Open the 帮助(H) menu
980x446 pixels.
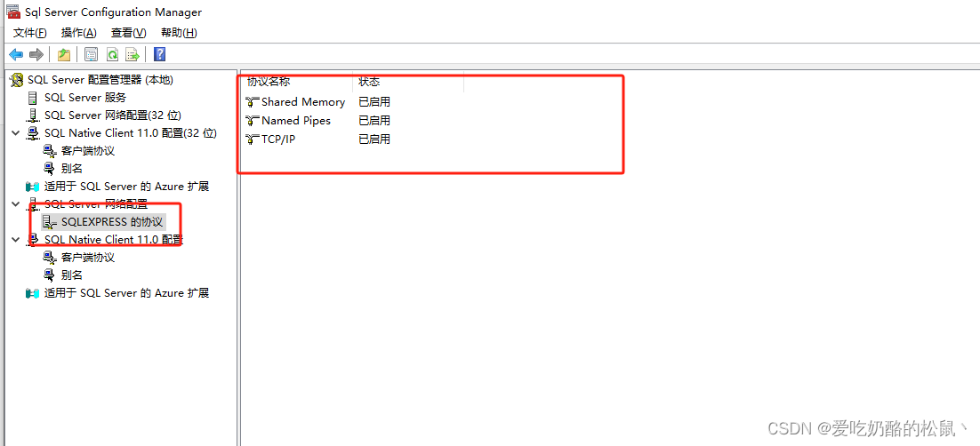179,33
